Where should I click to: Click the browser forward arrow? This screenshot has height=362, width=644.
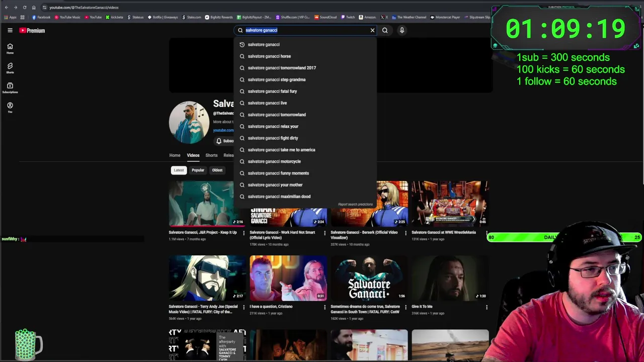[x=15, y=8]
